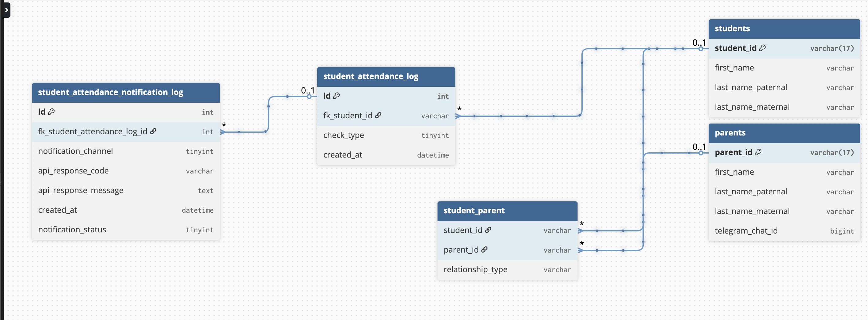Click primary key icon beside student_id in students

(x=763, y=48)
